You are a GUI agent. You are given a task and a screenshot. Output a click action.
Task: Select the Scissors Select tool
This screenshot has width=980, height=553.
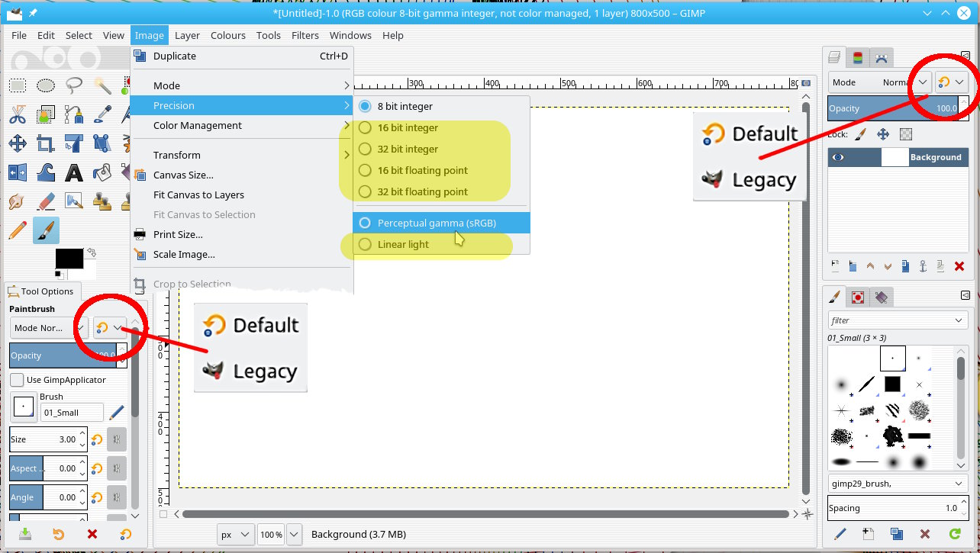[18, 114]
